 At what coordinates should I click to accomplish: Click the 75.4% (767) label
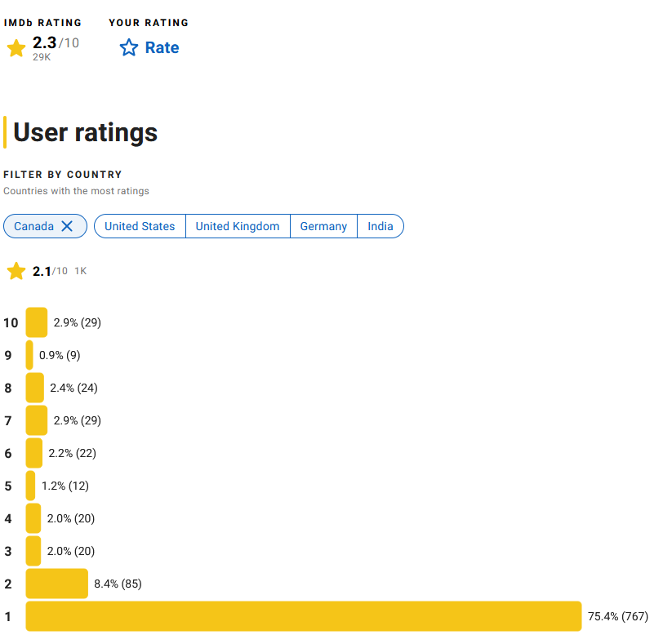tap(618, 616)
